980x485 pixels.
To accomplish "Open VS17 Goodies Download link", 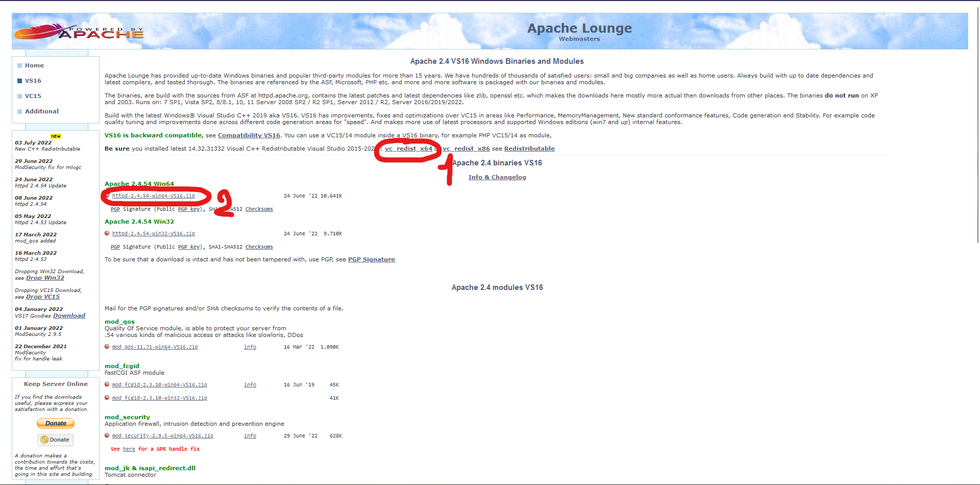I will [69, 316].
